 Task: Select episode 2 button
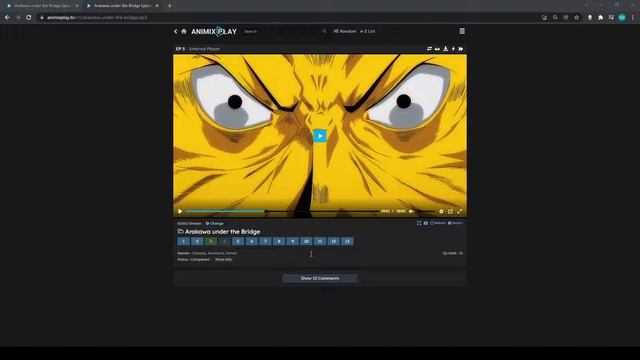[197, 241]
